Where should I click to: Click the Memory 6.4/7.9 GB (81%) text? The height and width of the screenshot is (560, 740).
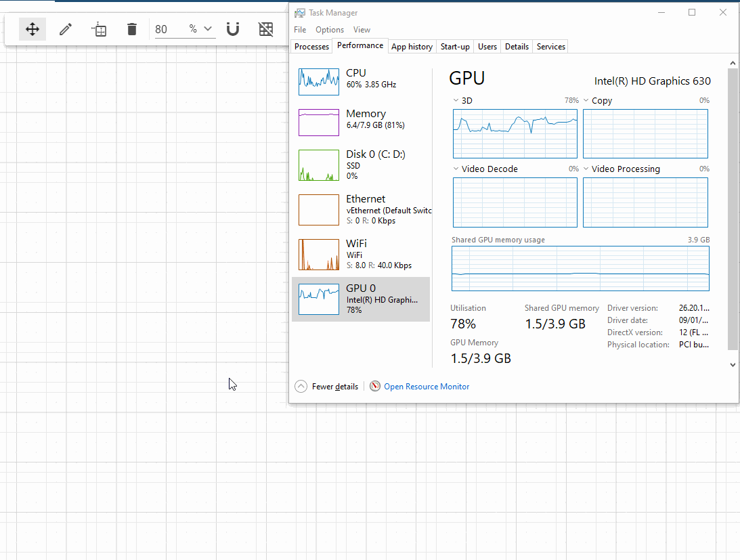pos(375,125)
